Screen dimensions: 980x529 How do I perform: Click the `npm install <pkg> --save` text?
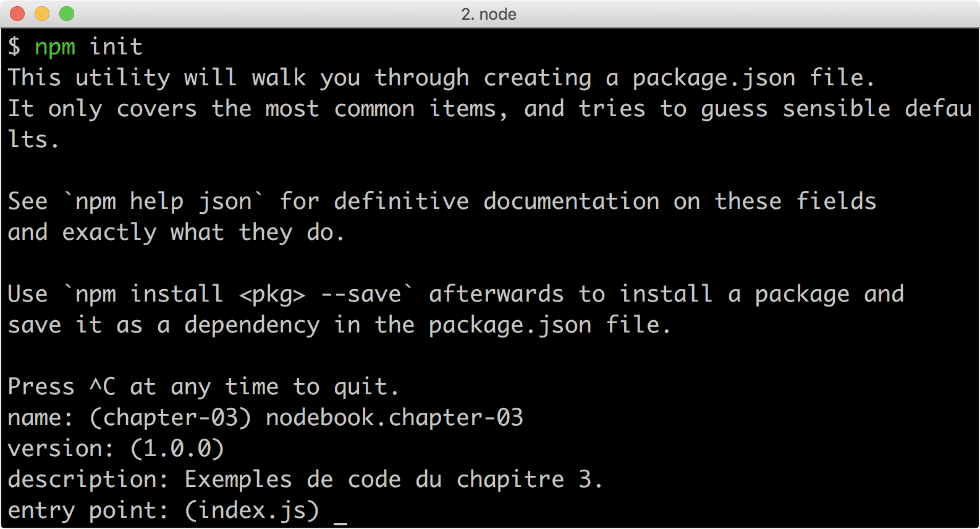(241, 293)
